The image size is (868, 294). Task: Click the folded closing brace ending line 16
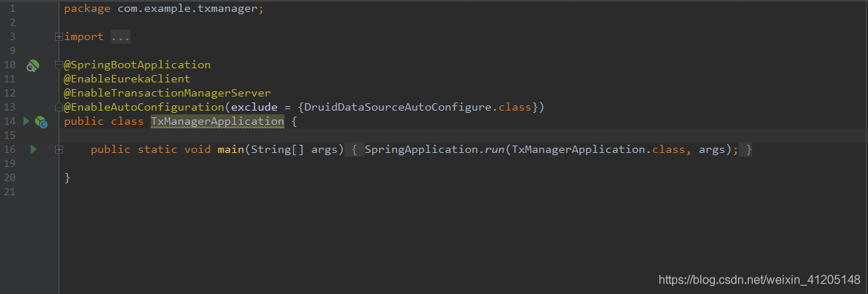[745, 149]
